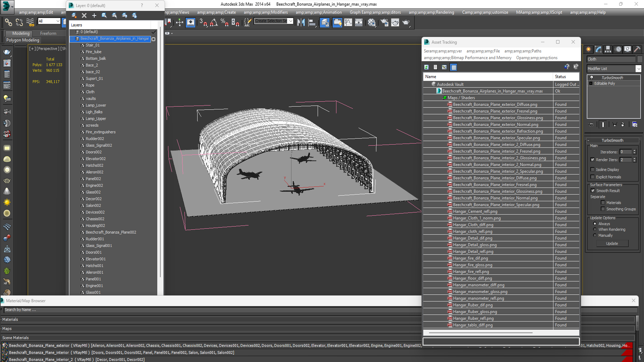Open Rendered Frame Window icon

(x=395, y=22)
